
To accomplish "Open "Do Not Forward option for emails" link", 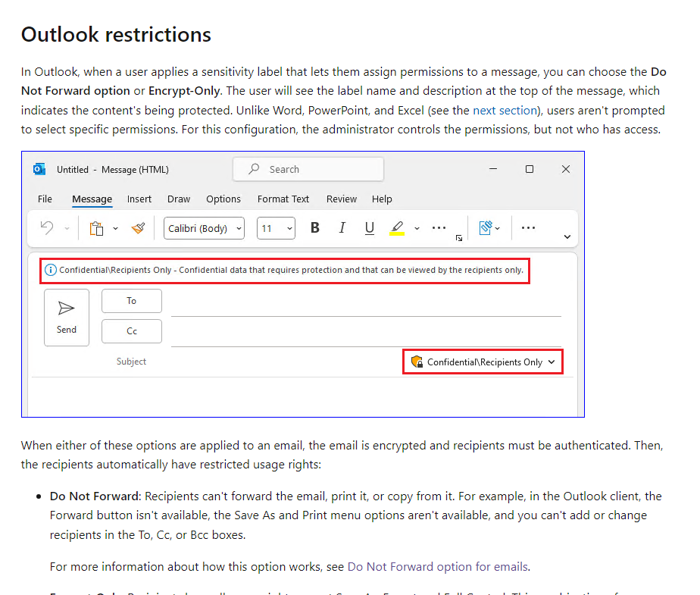I will click(438, 567).
